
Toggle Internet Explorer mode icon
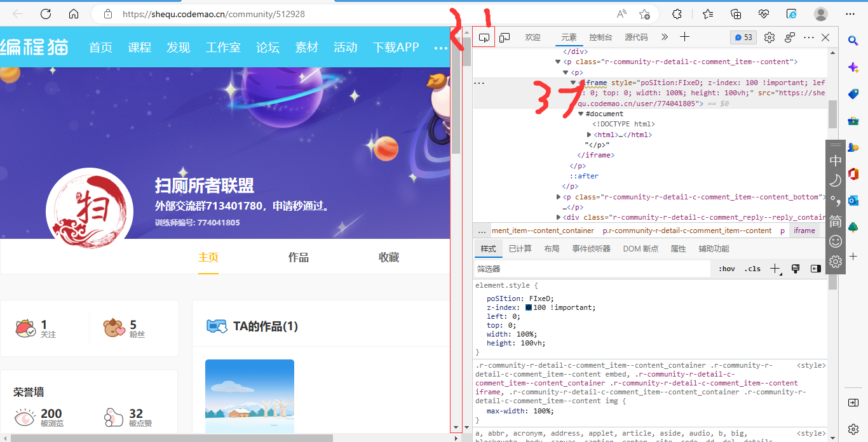pos(792,13)
